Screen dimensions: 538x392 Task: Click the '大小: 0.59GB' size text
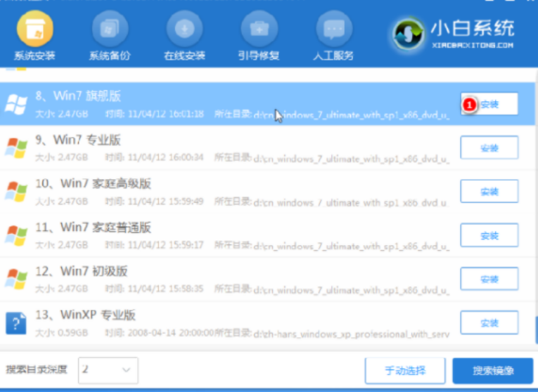point(62,333)
